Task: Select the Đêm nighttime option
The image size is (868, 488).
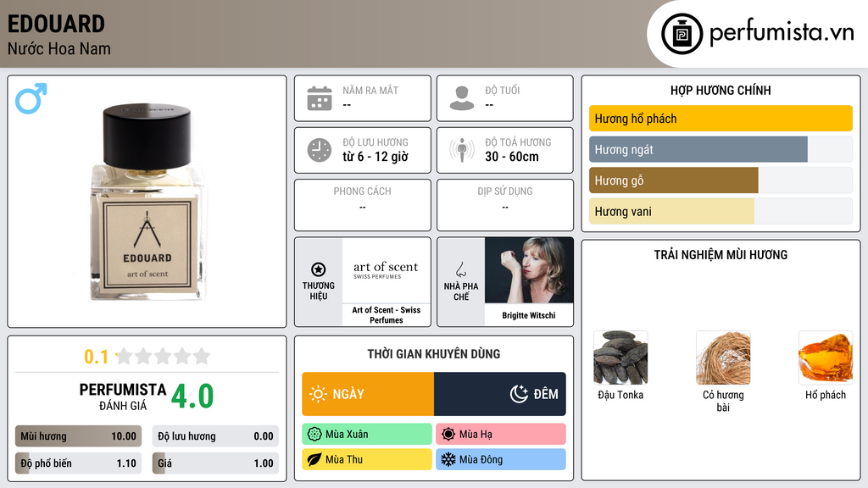Action: 500,394
